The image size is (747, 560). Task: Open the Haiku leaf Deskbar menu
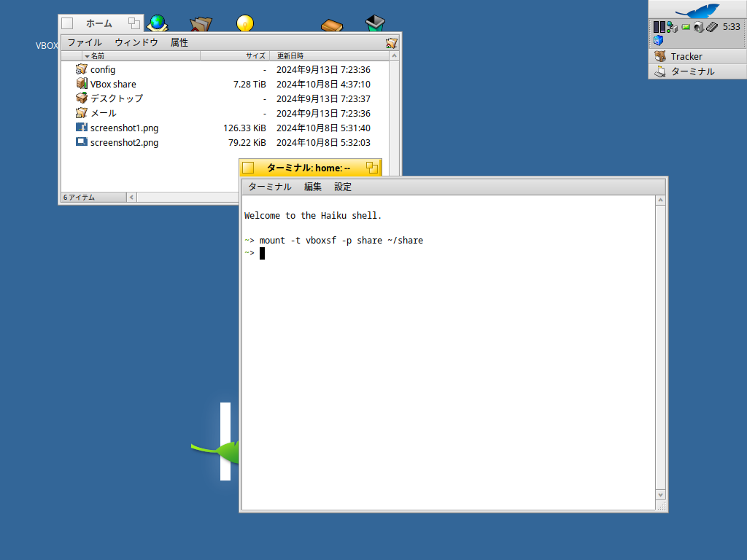click(697, 10)
